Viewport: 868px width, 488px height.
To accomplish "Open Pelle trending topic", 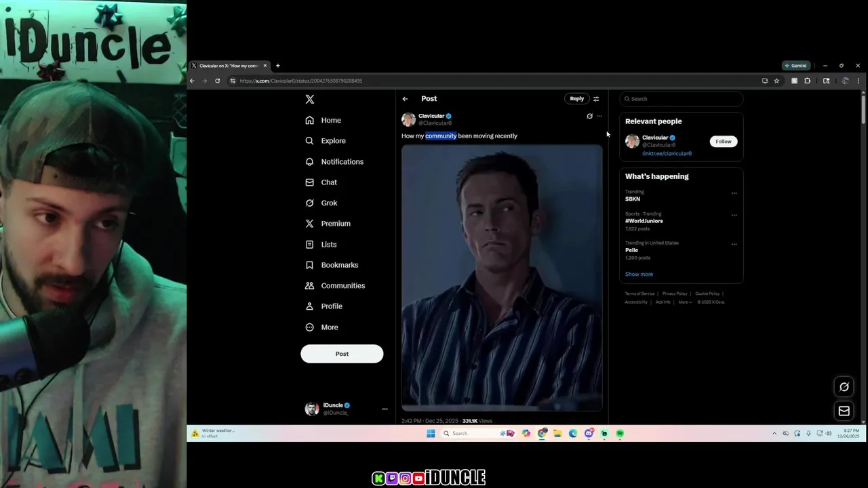I will [x=631, y=250].
